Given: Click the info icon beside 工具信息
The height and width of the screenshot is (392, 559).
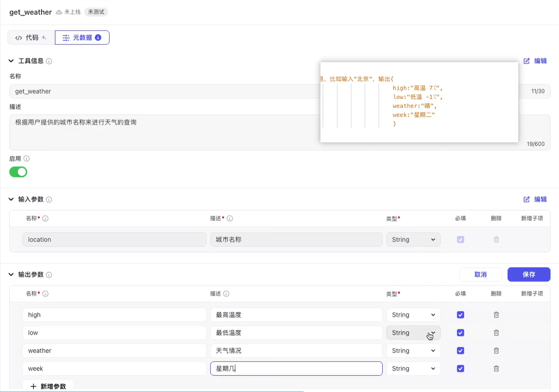Looking at the screenshot, I should click(49, 61).
